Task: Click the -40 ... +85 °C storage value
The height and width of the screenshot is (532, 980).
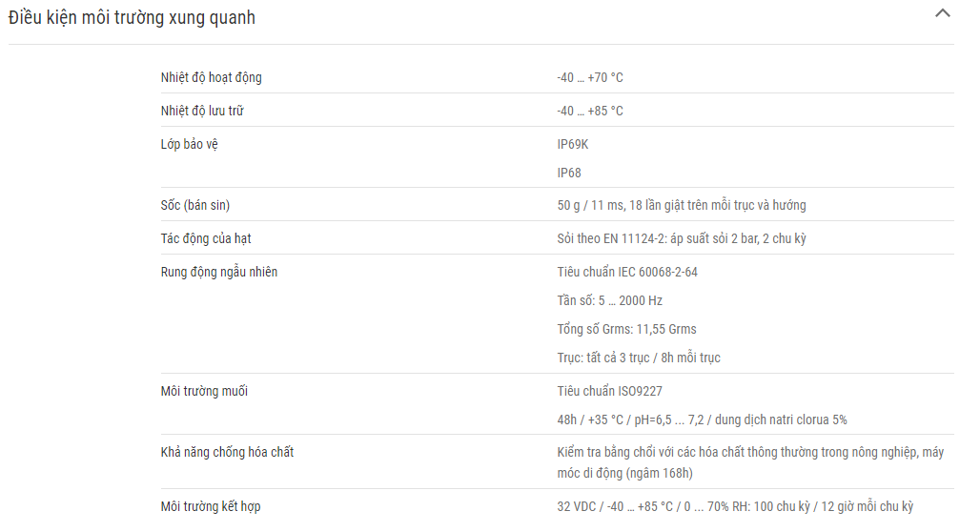Action: click(590, 111)
